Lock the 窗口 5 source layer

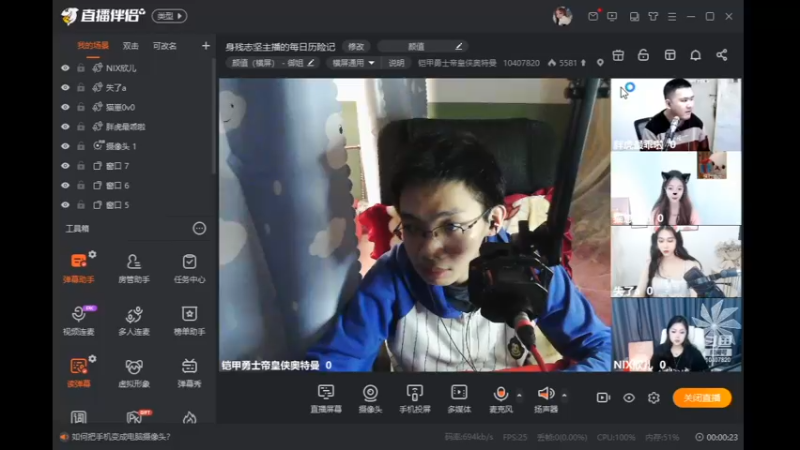81,205
